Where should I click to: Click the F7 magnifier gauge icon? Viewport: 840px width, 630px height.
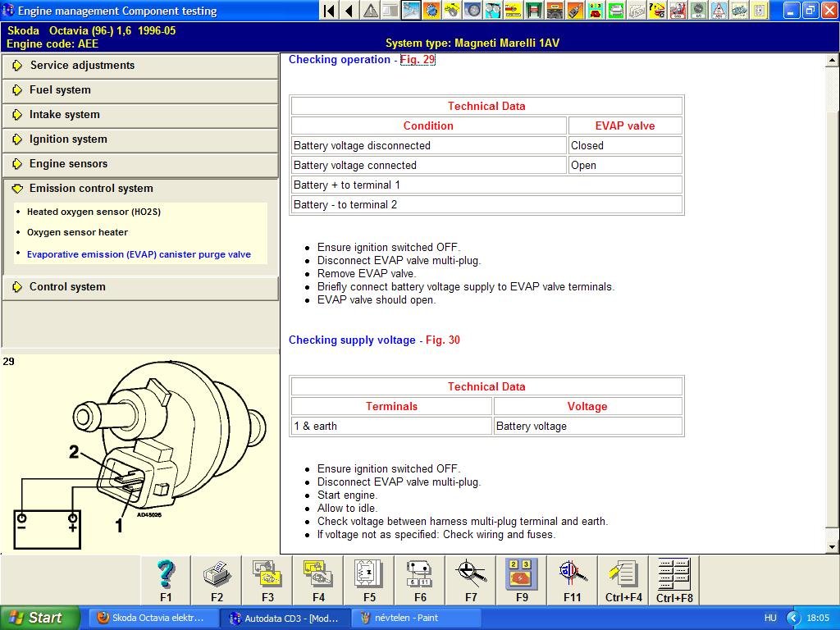[472, 580]
